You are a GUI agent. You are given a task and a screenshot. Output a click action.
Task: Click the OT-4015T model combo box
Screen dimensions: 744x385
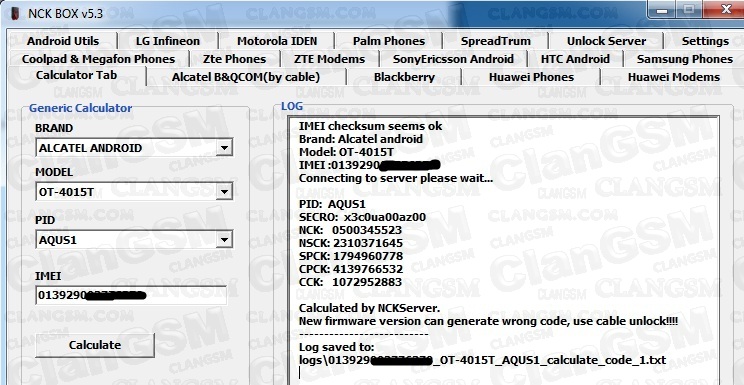click(x=134, y=193)
